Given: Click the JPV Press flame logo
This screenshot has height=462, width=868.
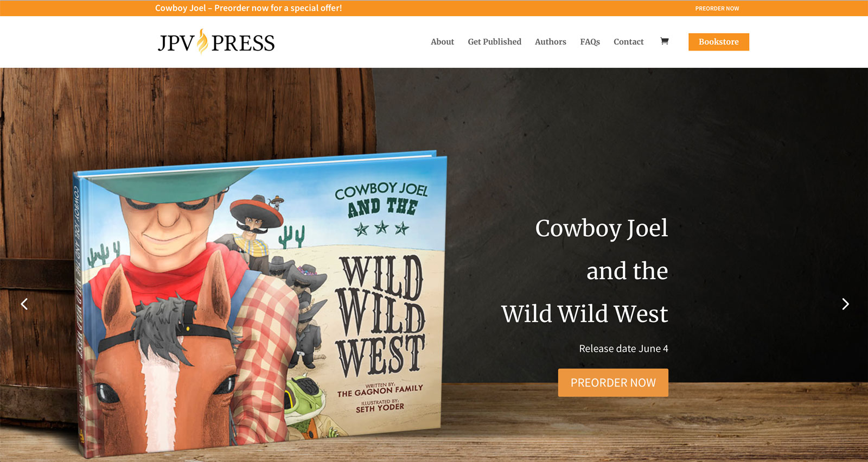Looking at the screenshot, I should (202, 42).
